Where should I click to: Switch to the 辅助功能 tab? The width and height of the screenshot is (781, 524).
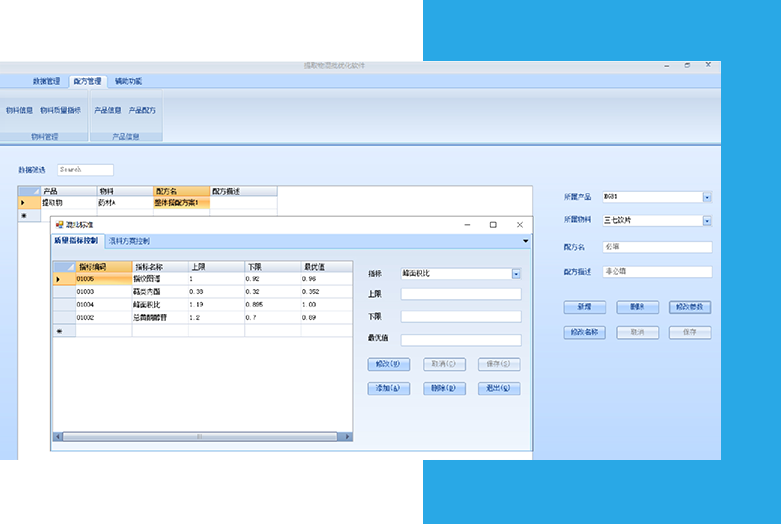(128, 81)
